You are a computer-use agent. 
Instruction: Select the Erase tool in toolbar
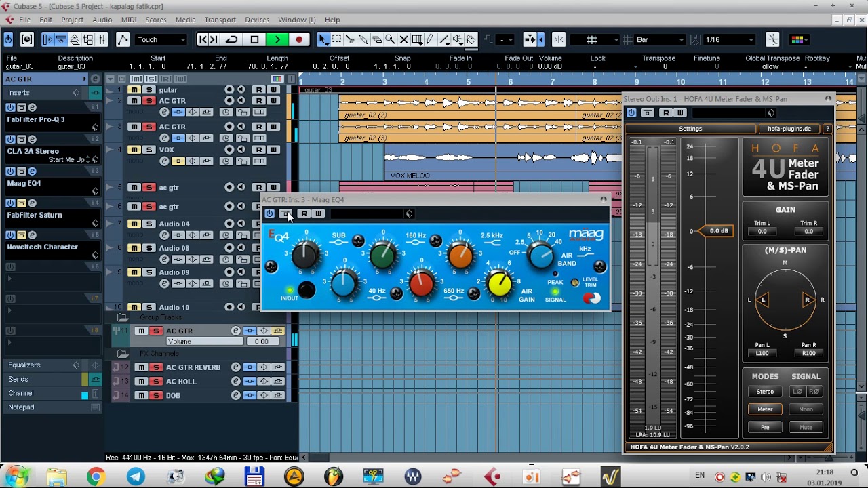pyautogui.click(x=377, y=39)
